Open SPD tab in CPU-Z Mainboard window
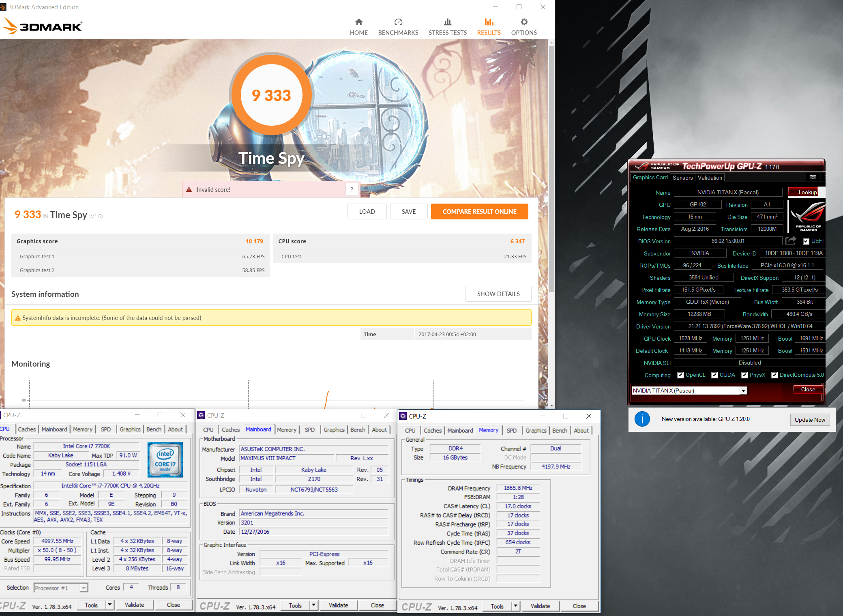Viewport: 843px width, 616px height. 309,429
